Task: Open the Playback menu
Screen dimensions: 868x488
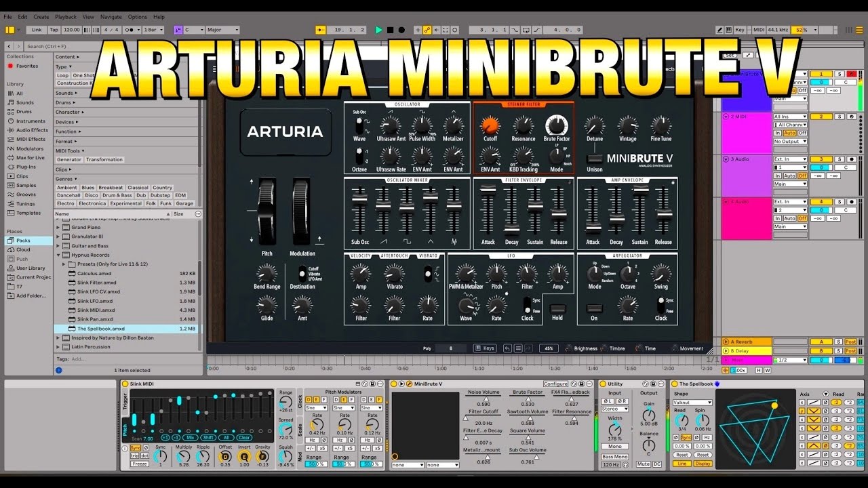Action: point(66,17)
